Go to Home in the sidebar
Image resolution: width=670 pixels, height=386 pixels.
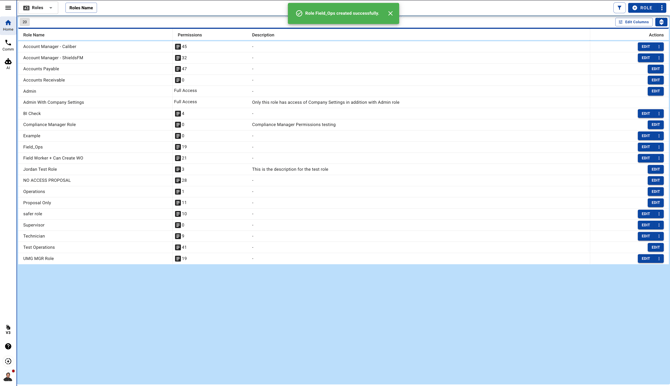[8, 25]
